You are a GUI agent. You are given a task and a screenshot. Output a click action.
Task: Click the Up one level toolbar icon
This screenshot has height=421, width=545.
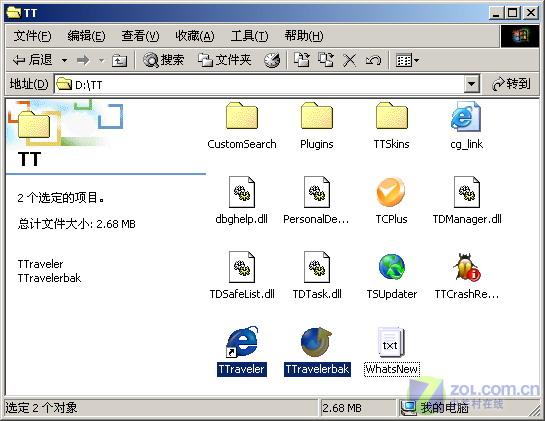[x=119, y=61]
